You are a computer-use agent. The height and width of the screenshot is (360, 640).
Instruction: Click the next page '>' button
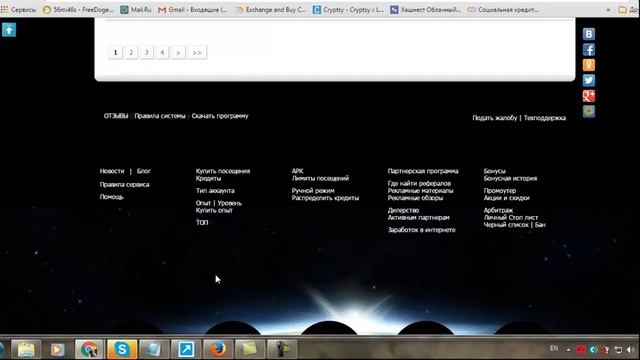click(x=178, y=52)
